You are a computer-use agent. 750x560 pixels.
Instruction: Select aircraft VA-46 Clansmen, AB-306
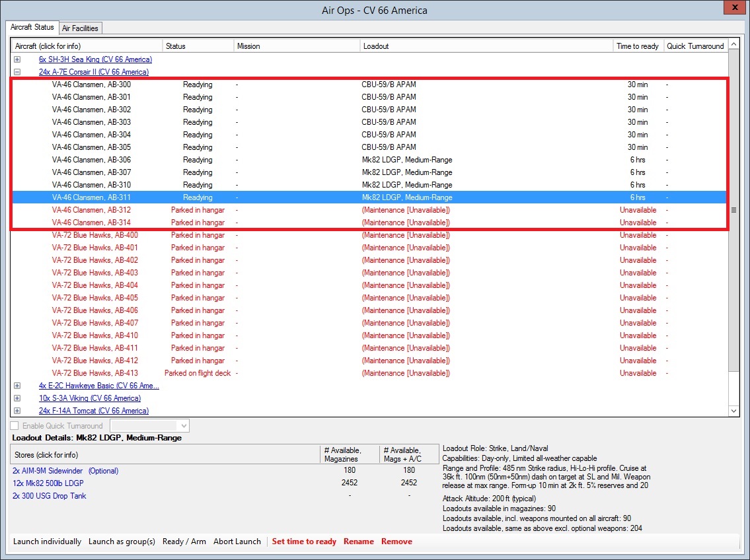point(369,160)
